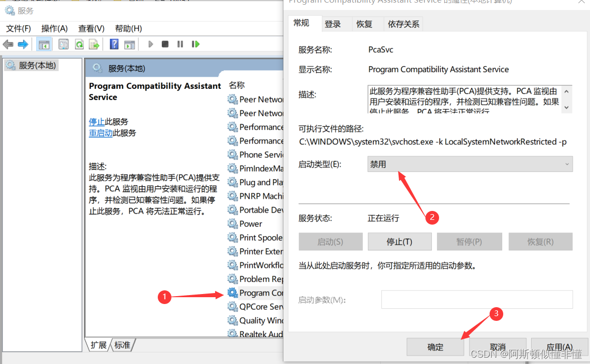
Task: Switch to the 恢复 tab
Action: [x=364, y=24]
